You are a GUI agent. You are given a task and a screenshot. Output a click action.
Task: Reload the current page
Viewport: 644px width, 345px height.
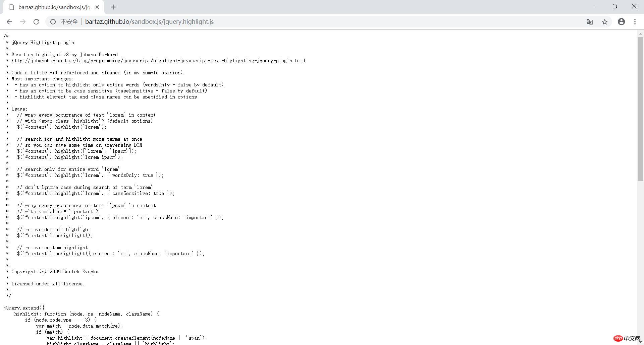point(37,21)
